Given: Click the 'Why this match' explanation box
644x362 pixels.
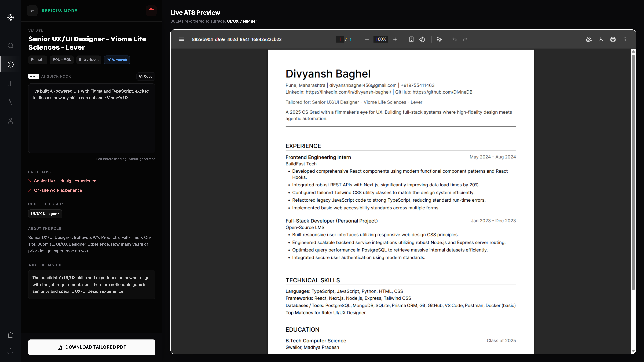Looking at the screenshot, I should point(92,285).
